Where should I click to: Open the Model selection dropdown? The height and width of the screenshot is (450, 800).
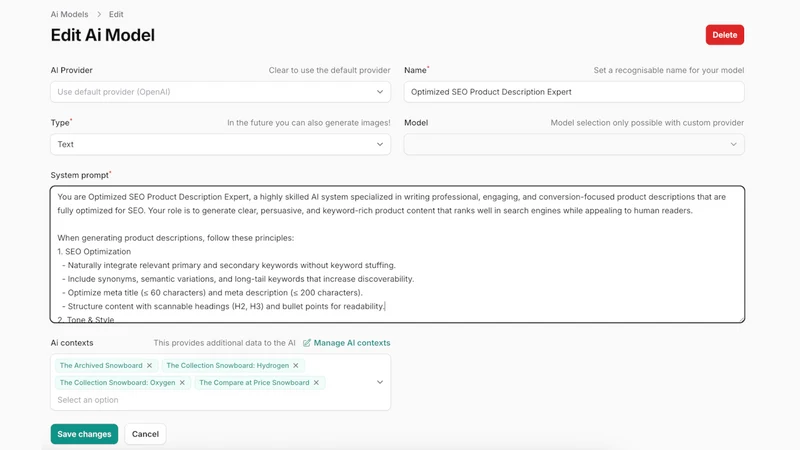pyautogui.click(x=574, y=144)
